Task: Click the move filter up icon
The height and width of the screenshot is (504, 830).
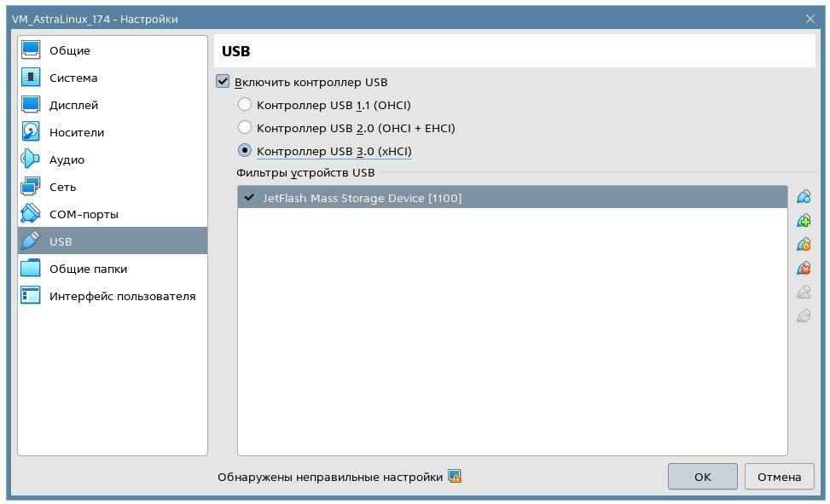Action: click(x=803, y=293)
